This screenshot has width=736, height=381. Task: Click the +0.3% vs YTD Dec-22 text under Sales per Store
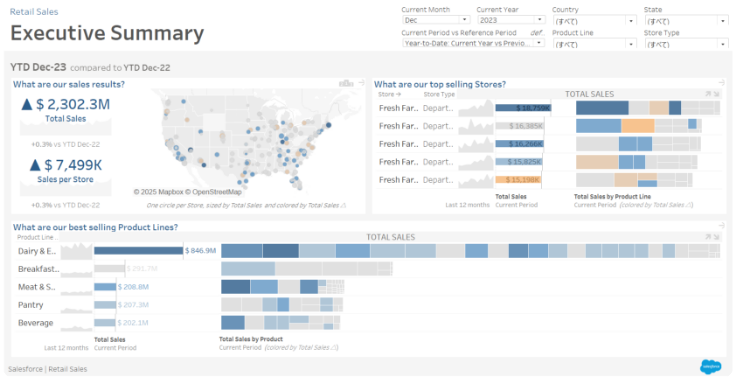tap(65, 205)
